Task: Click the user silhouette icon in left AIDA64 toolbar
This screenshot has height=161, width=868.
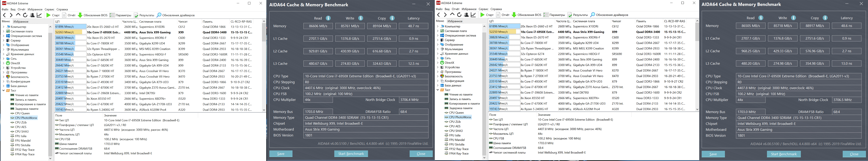Action: click(32, 15)
